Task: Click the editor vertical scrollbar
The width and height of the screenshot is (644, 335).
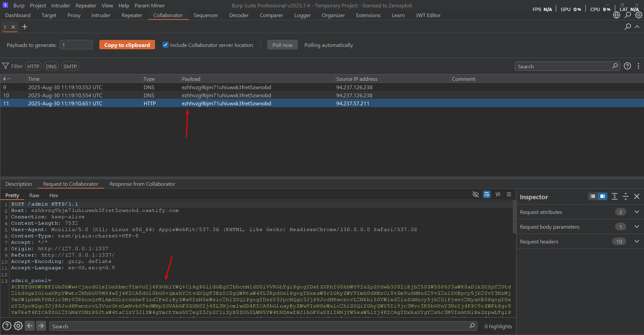Action: click(514, 217)
